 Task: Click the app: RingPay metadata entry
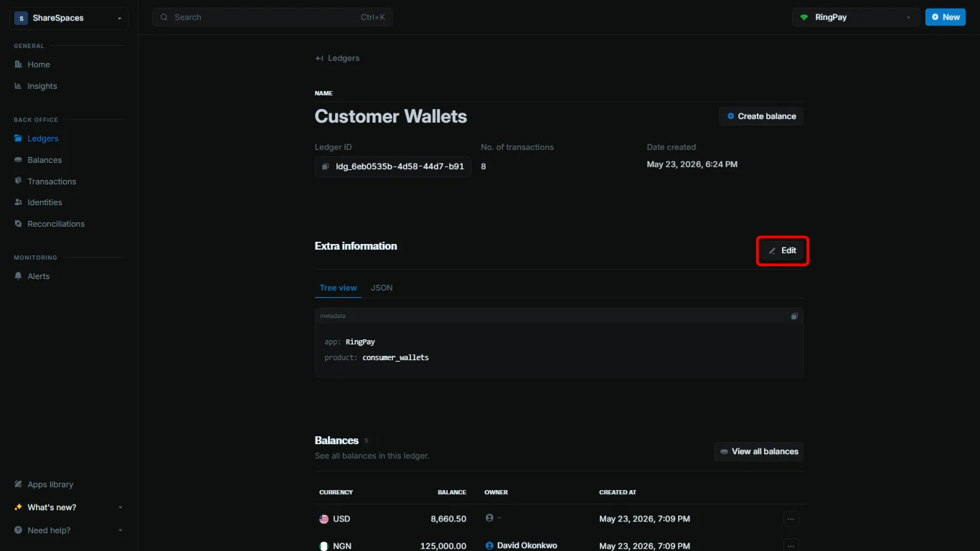[x=349, y=342]
